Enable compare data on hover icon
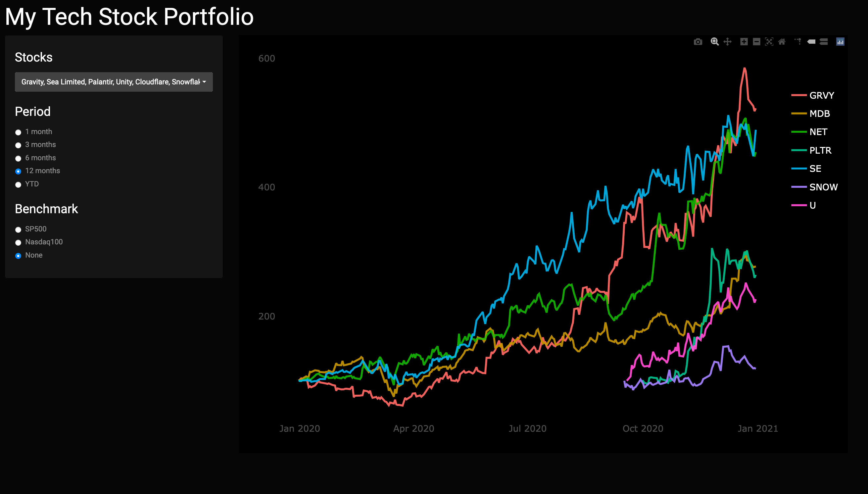Image resolution: width=868 pixels, height=494 pixels. (824, 42)
